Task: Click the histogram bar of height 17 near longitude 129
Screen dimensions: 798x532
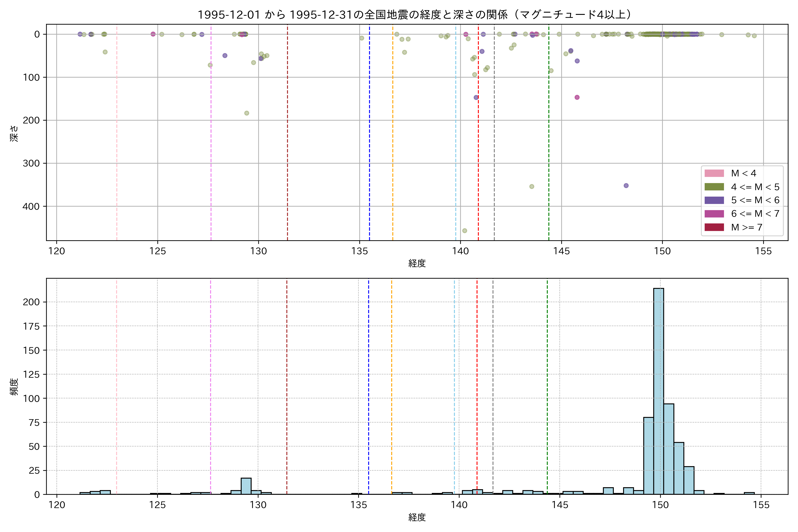Action: point(246,486)
